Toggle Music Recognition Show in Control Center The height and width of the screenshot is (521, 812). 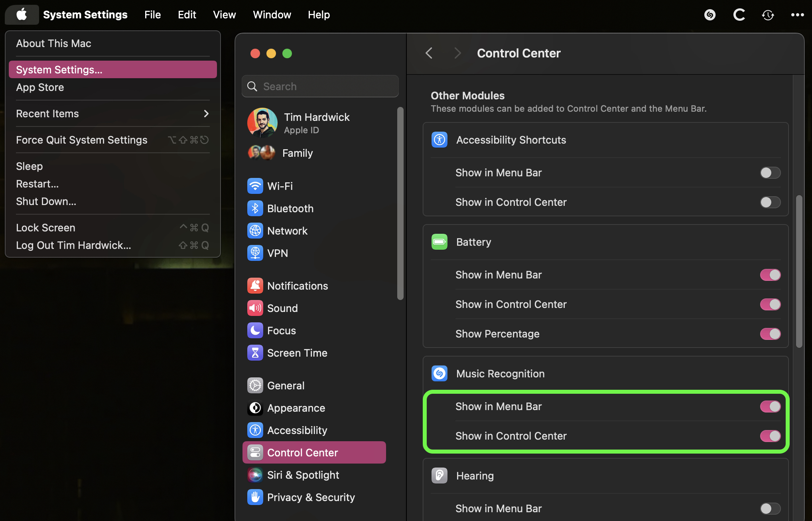pyautogui.click(x=770, y=436)
